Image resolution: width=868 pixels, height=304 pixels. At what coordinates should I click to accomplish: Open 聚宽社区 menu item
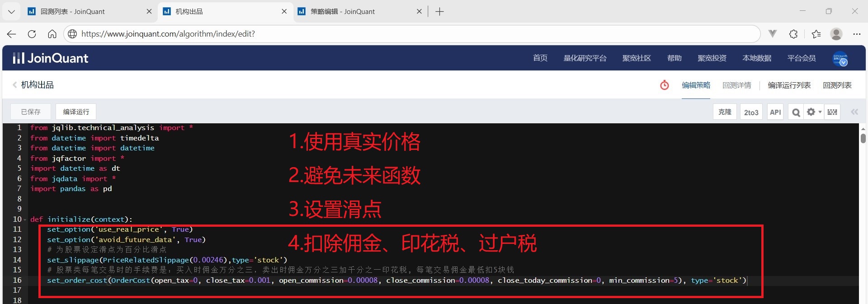tap(637, 58)
